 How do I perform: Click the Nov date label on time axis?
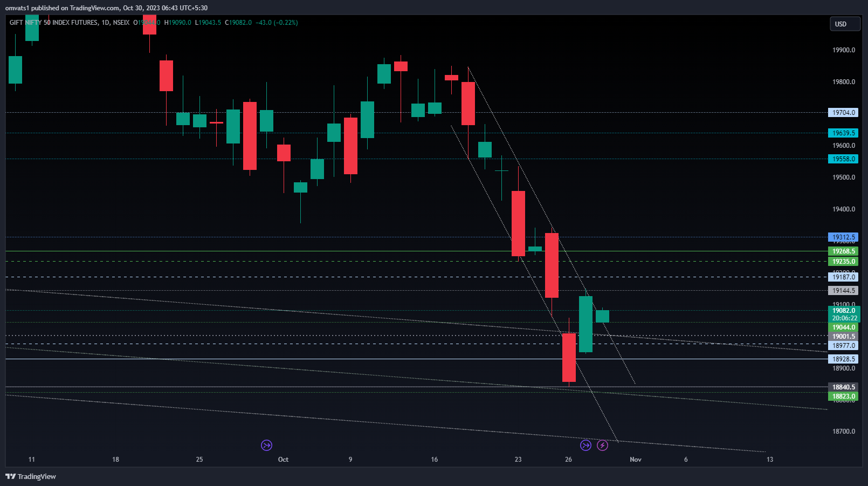[636, 460]
